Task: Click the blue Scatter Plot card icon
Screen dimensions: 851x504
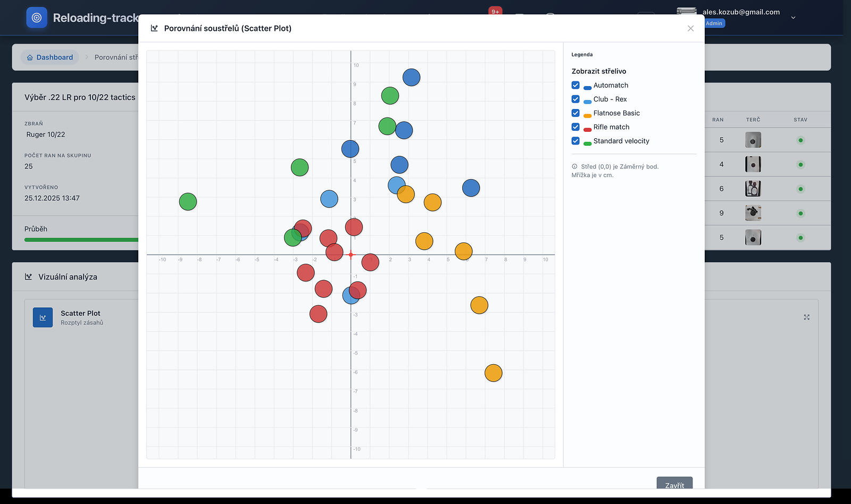Action: coord(43,317)
